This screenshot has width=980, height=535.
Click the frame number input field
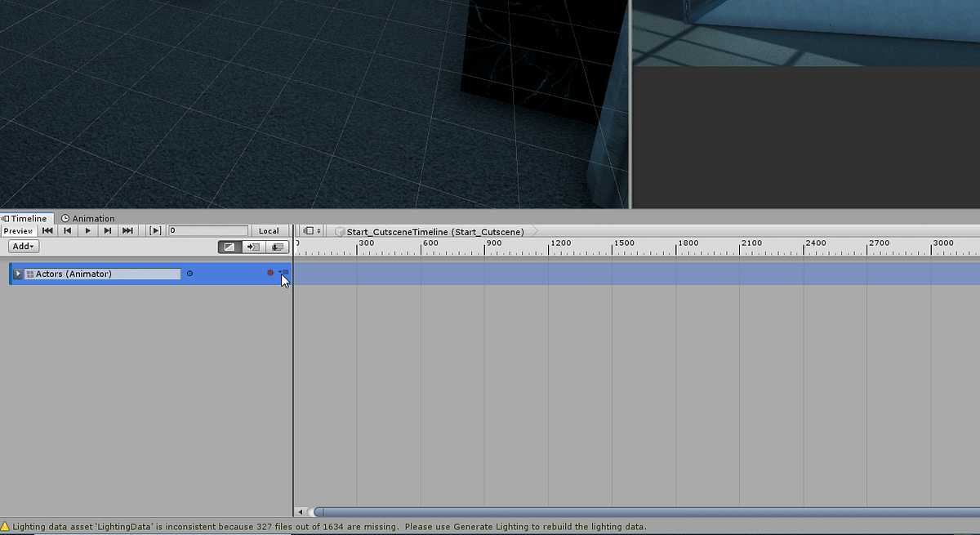coord(207,230)
